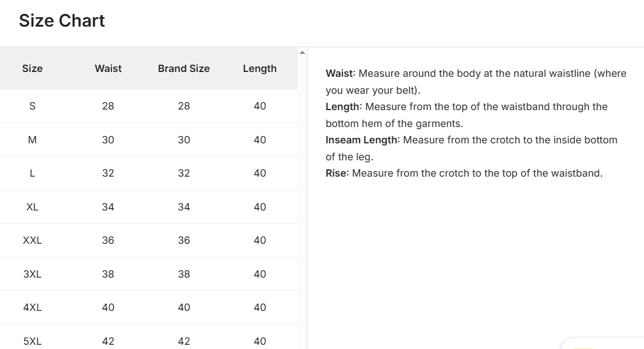Viewport: 644px width, 349px height.
Task: Select the S size row label
Action: 32,106
